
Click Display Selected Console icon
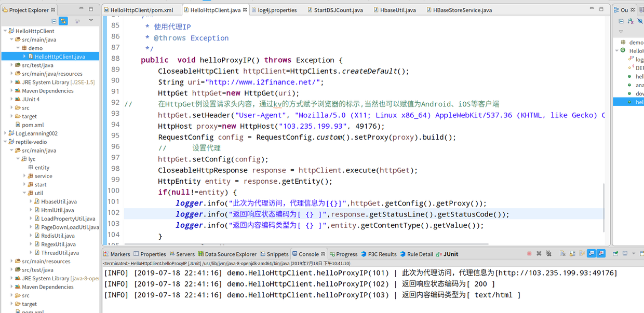coord(625,253)
